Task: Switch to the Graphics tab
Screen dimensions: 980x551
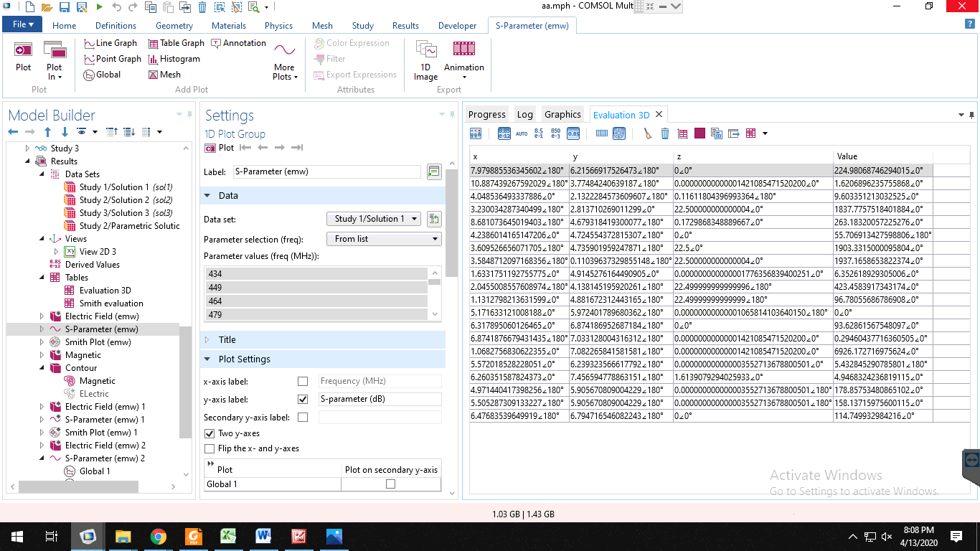Action: pyautogui.click(x=562, y=115)
